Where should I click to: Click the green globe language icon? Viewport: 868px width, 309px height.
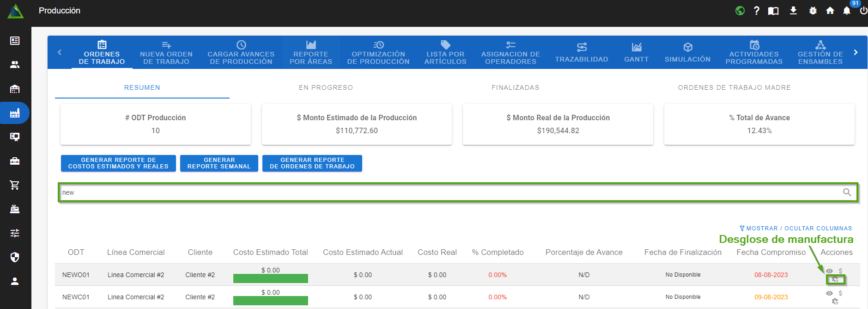coord(740,11)
